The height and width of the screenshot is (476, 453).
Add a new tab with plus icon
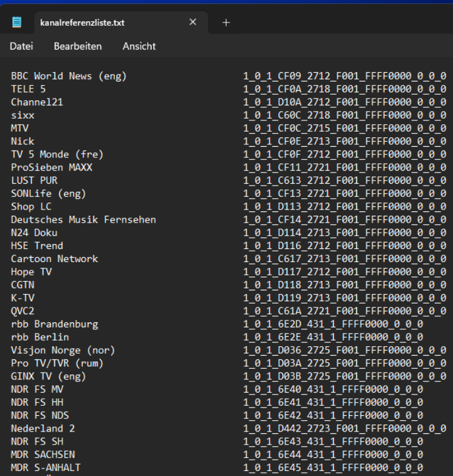point(226,23)
